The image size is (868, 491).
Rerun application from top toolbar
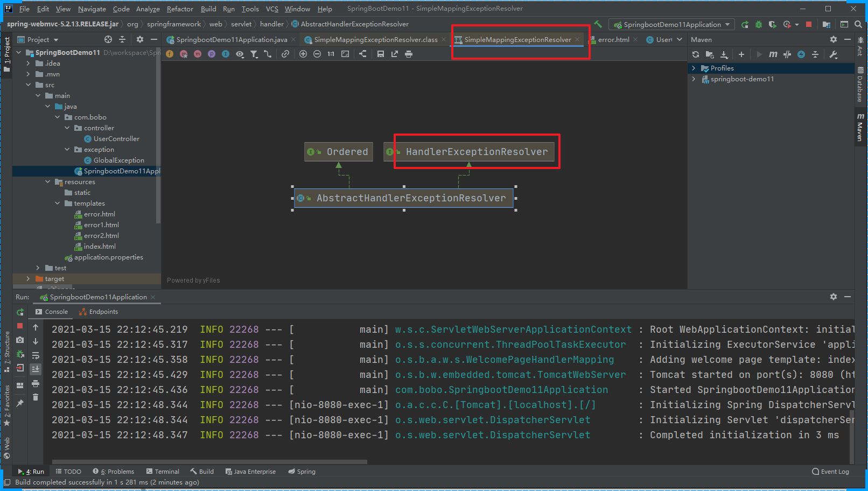(x=745, y=24)
